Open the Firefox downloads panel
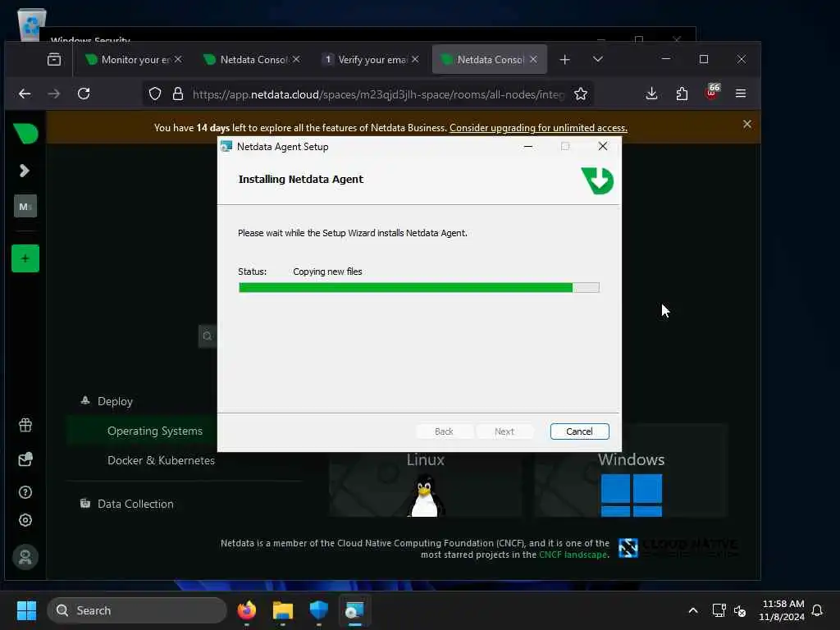This screenshot has width=840, height=630. click(651, 94)
